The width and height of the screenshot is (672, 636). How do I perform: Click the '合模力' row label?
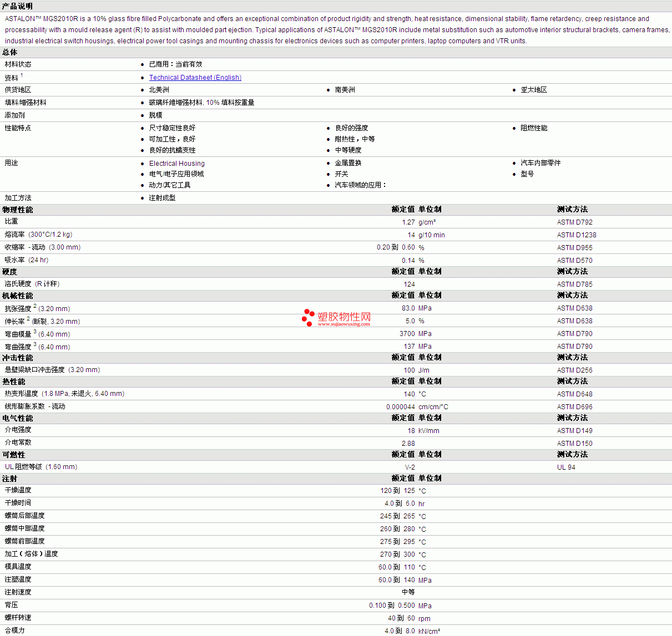tap(15, 630)
